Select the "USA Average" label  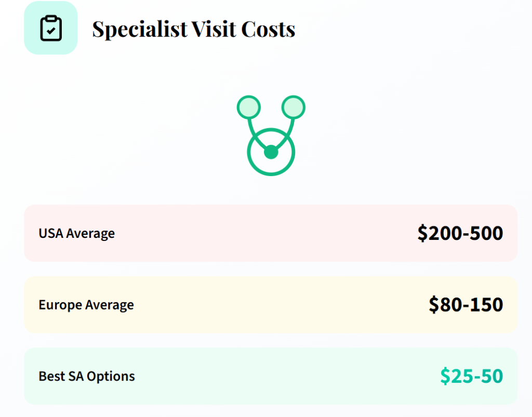[76, 234]
